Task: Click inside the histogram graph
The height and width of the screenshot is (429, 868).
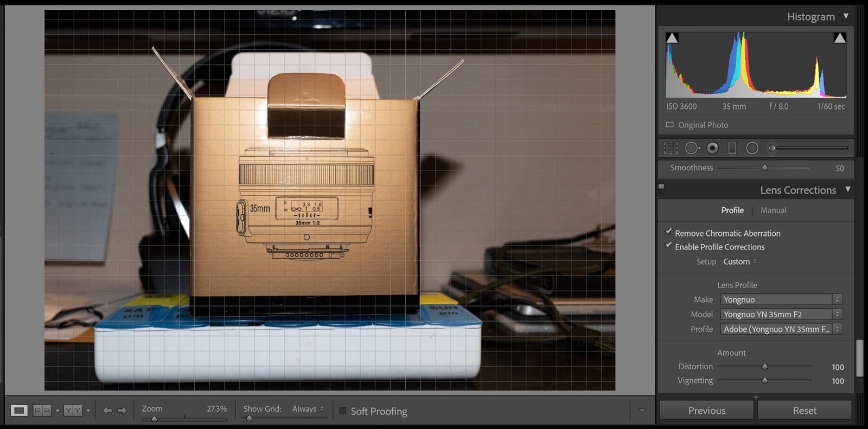Action: coord(756,65)
